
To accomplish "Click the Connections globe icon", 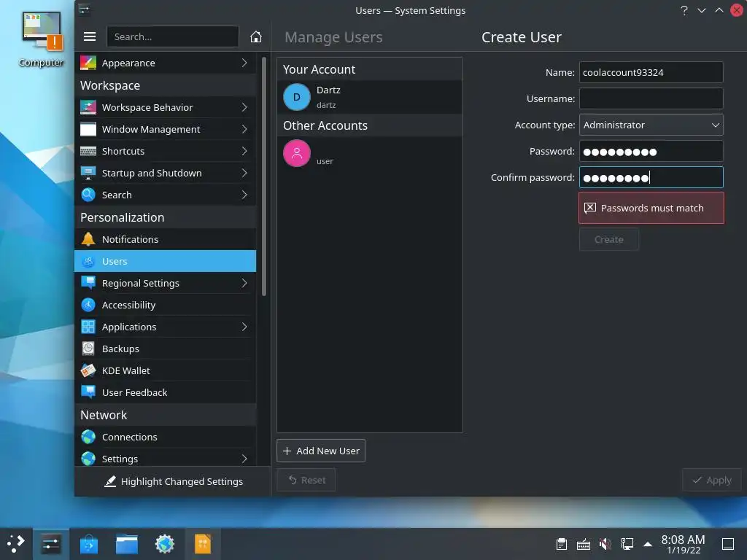I will [x=88, y=437].
